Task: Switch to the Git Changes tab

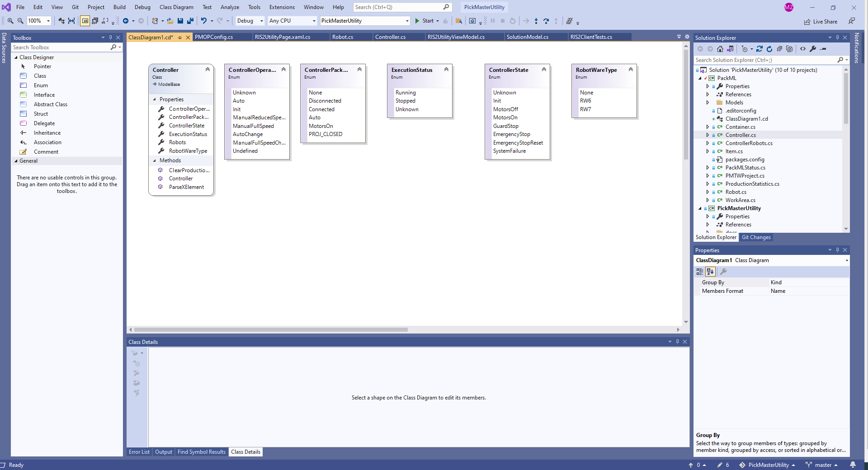Action: coord(756,237)
